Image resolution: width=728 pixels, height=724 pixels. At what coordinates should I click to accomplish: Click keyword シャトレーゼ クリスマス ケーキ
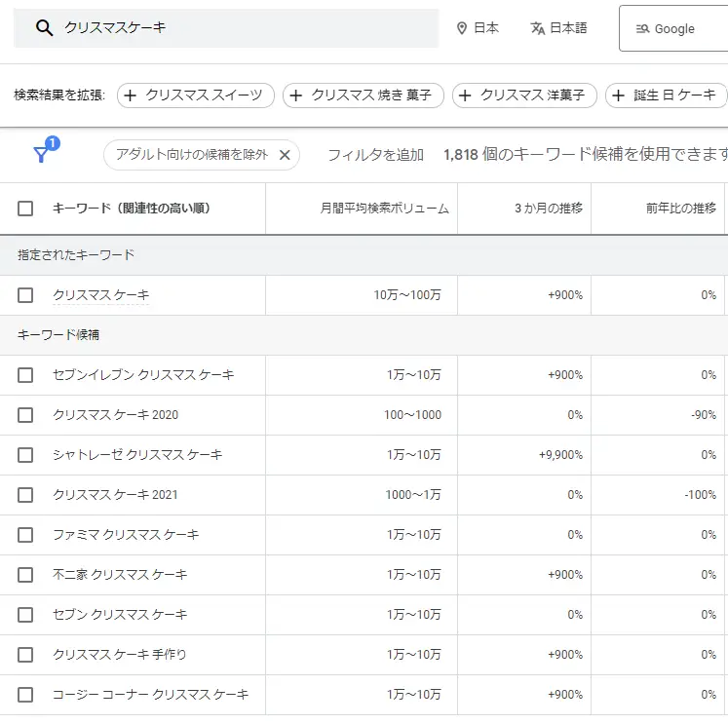pyautogui.click(x=137, y=454)
